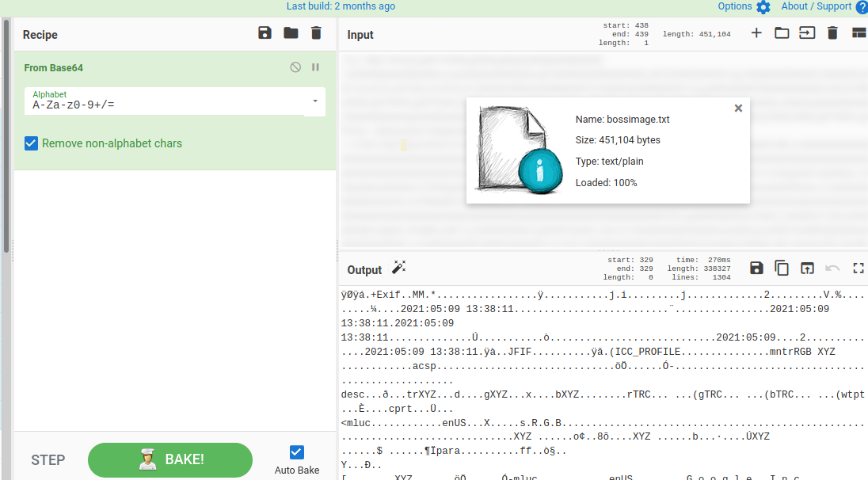The image size is (868, 480).
Task: Toggle Remove non-alphabet chars checkbox
Action: 32,143
